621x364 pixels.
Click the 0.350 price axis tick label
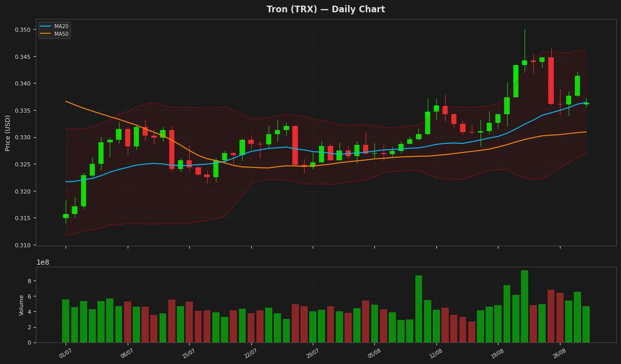pos(22,30)
